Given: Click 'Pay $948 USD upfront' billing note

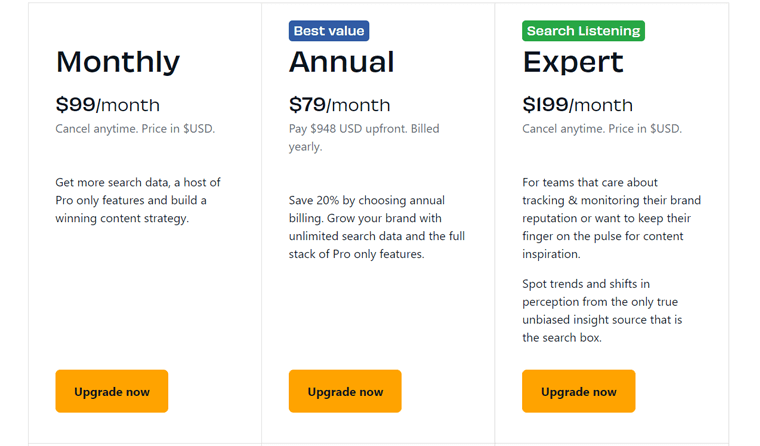Looking at the screenshot, I should tap(364, 138).
